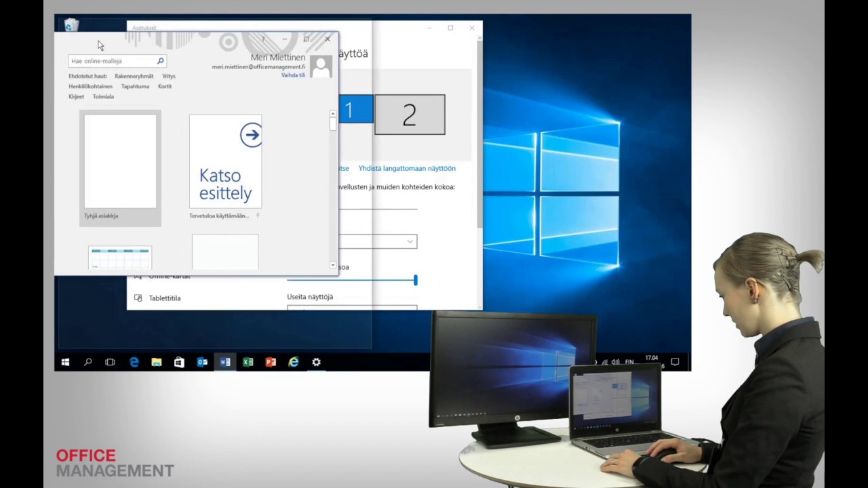Open Outlook from the taskbar

click(202, 363)
